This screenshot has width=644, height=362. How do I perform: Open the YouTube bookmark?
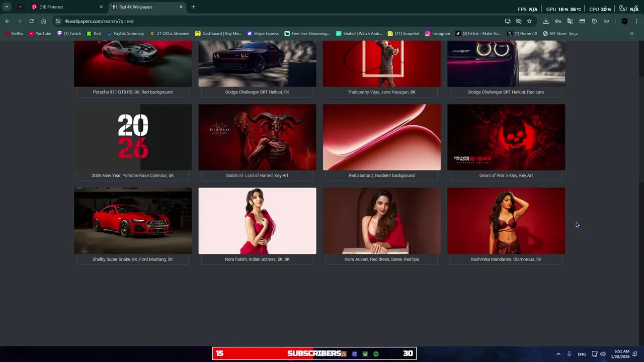pos(40,34)
